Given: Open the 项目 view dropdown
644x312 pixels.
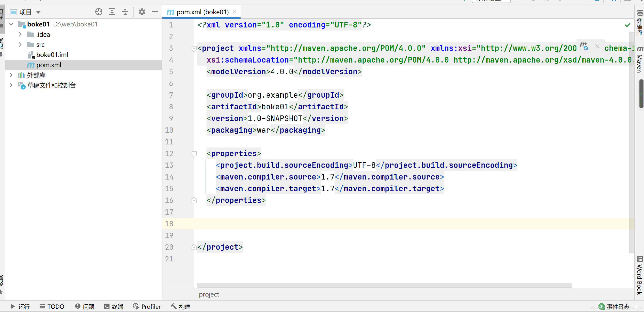Looking at the screenshot, I should tap(38, 12).
